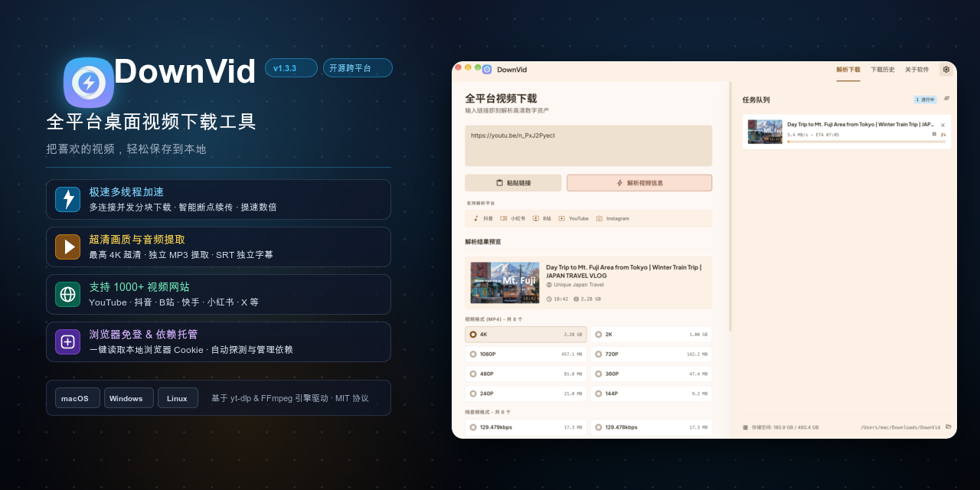This screenshot has width=980, height=490.
Task: Click the 小红书 platform icon
Action: [503, 218]
